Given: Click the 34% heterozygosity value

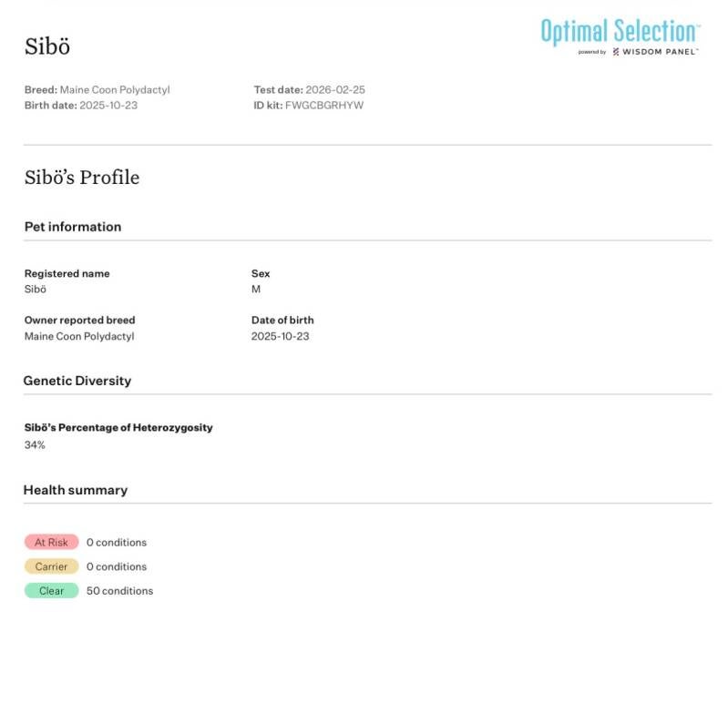Looking at the screenshot, I should click(x=35, y=444).
